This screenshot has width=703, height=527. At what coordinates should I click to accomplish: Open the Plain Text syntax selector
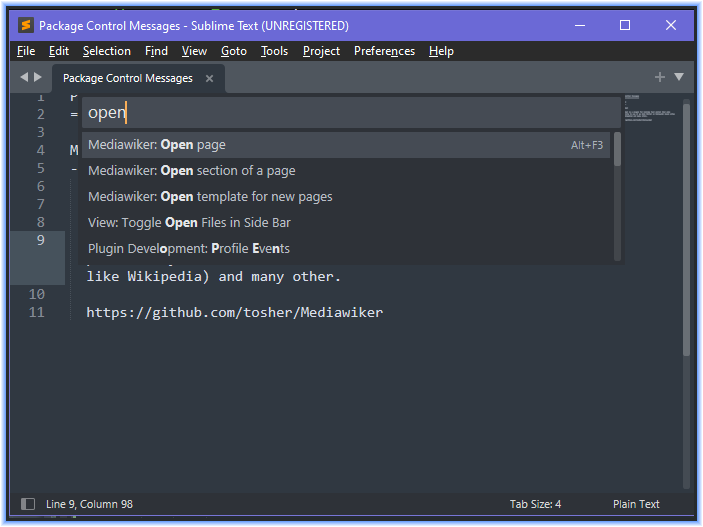[636, 504]
